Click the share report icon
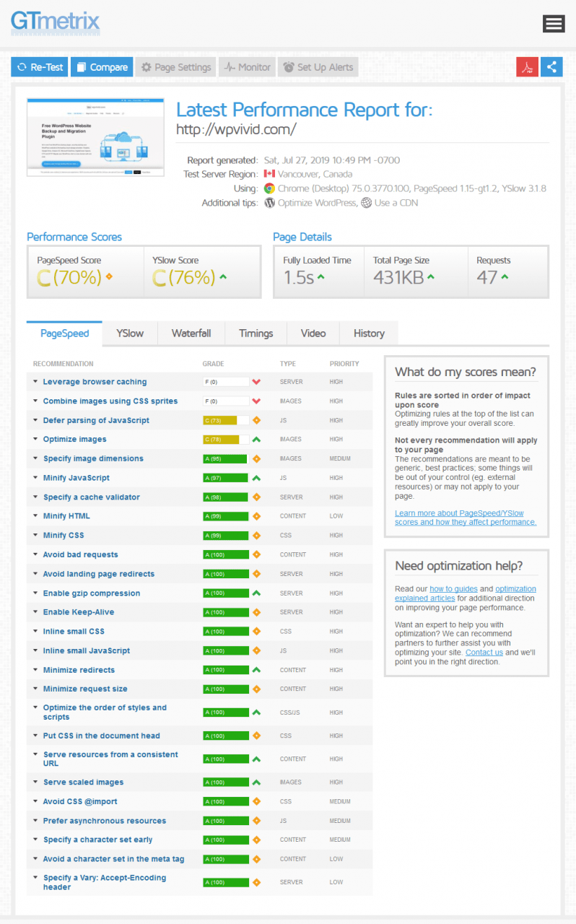The image size is (576, 924). pyautogui.click(x=551, y=67)
